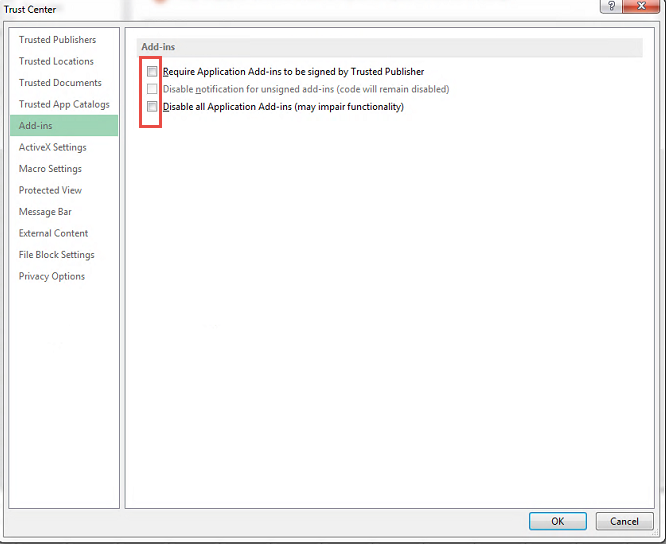The image size is (666, 544).
Task: Enable Require Application Add-ins signed checkbox
Action: pos(152,71)
